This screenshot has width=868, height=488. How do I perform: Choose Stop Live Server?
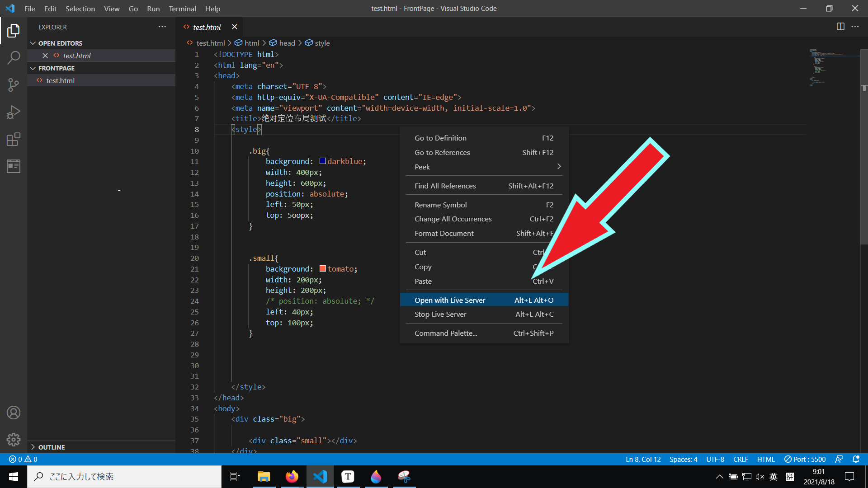[484, 314]
